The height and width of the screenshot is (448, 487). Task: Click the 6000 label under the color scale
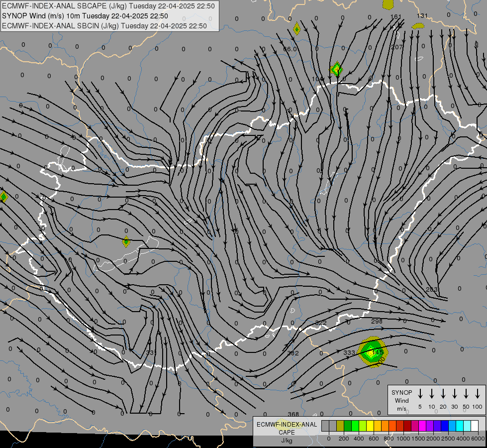478,439
